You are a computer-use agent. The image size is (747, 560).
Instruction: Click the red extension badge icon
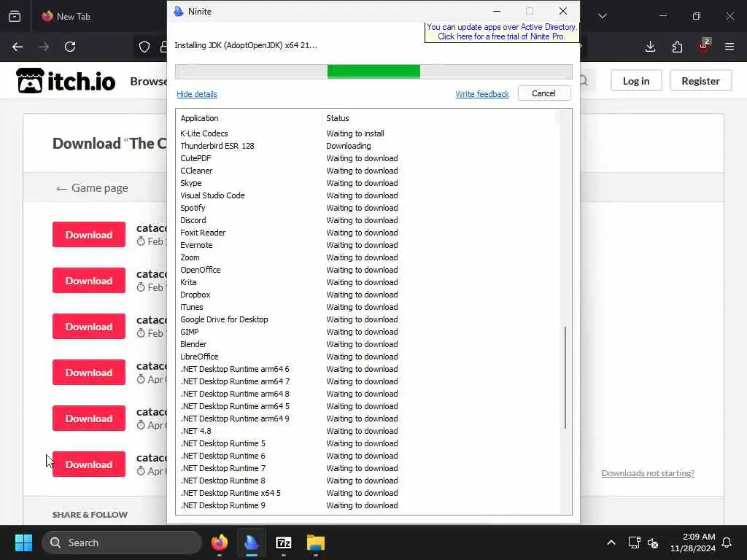(704, 46)
